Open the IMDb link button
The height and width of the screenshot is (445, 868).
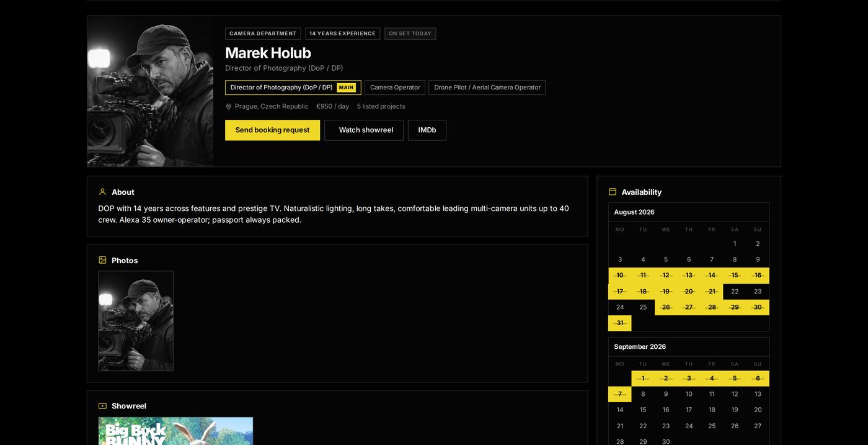tap(427, 130)
